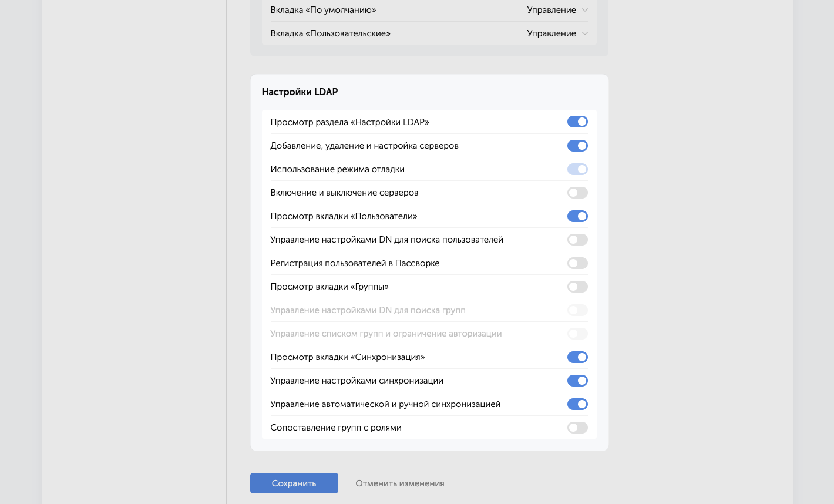Enable «Сопоставление групп с ролями» switch
834x504 pixels.
click(577, 427)
